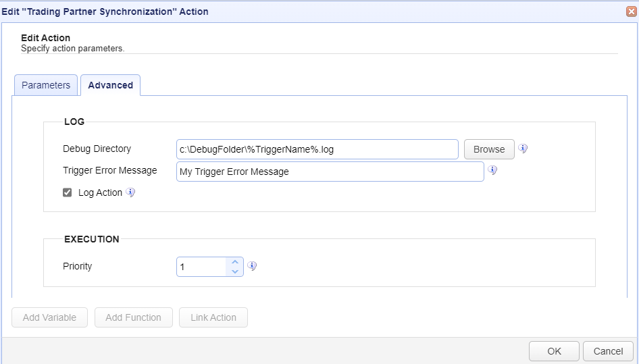Decrease Priority with down arrow
Screen dimensions: 639x364
(x=235, y=271)
